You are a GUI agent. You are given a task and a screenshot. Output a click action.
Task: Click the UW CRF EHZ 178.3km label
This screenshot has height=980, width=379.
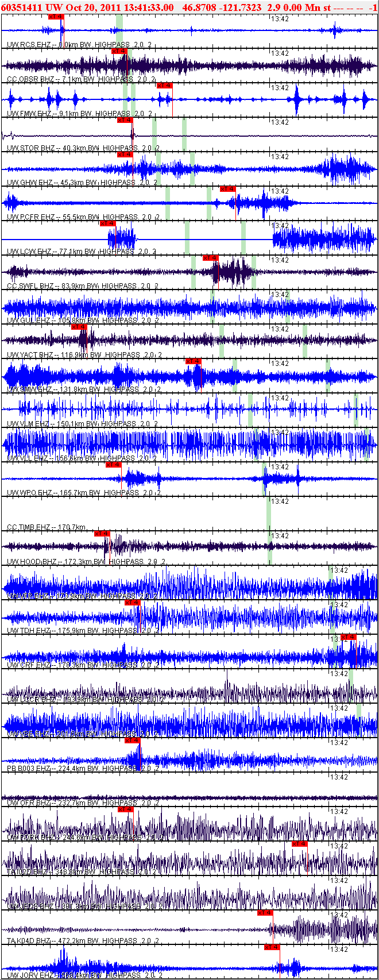83,665
